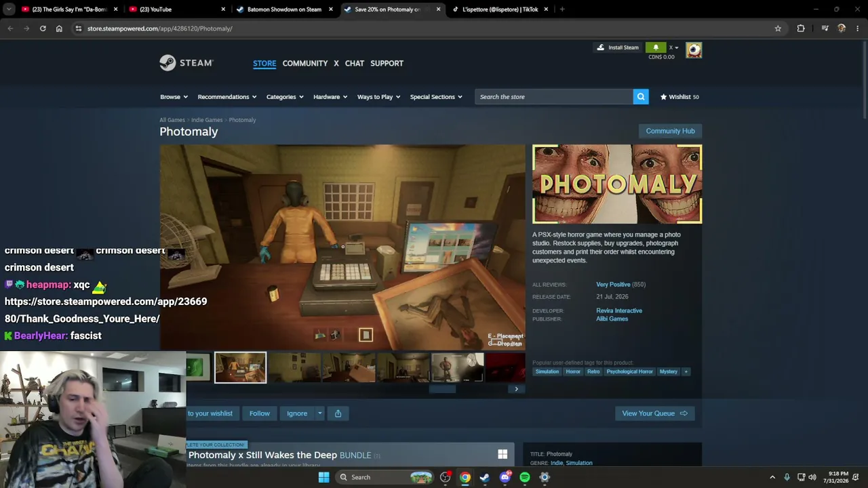This screenshot has width=868, height=488.
Task: Open the Steam notifications bell
Action: point(656,47)
